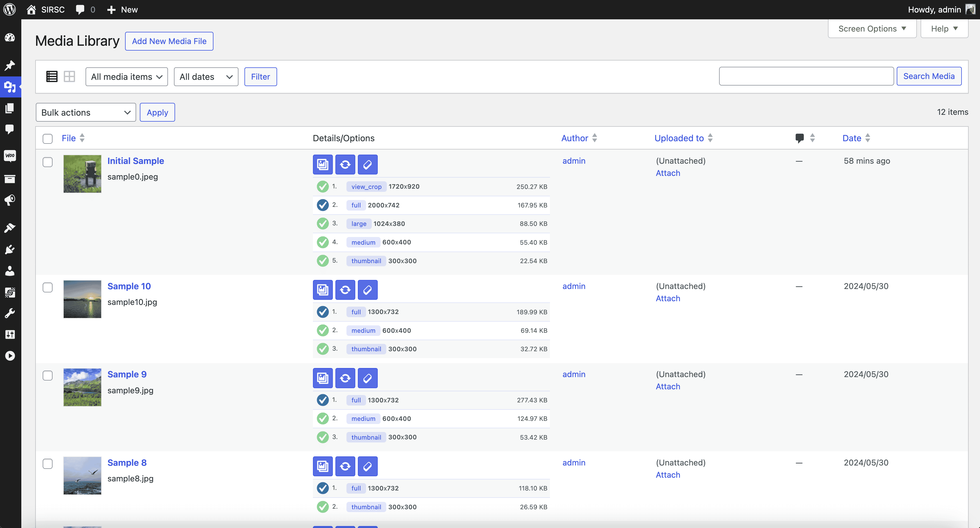Toggle the select-all files checkbox
This screenshot has height=528, width=980.
coord(47,137)
